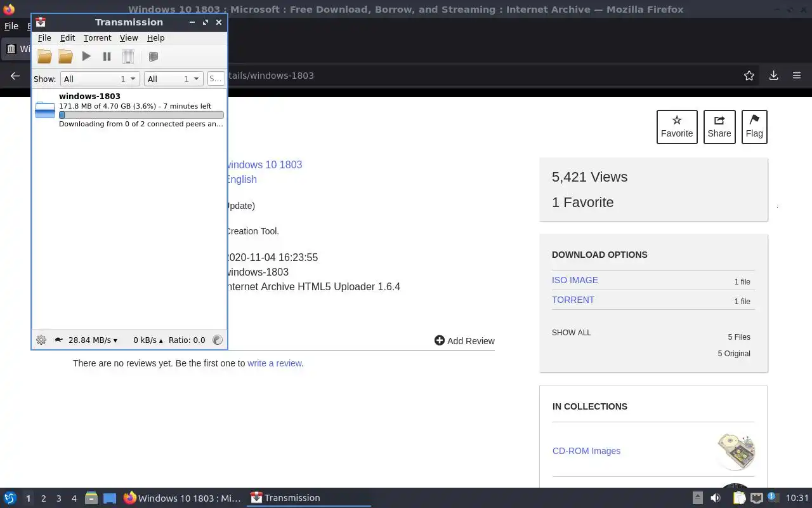The width and height of the screenshot is (812, 508).
Task: Toggle the turtle alternative speed limits
Action: click(x=58, y=340)
